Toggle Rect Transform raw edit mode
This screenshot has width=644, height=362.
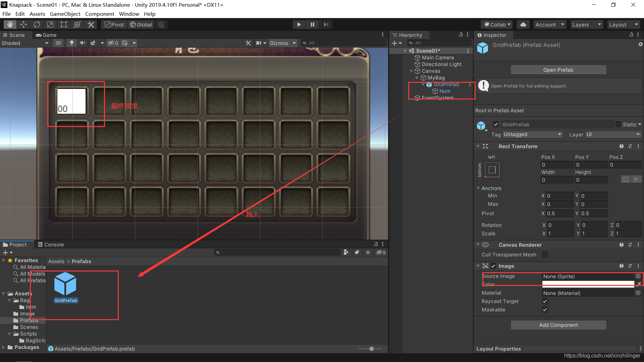tap(636, 180)
